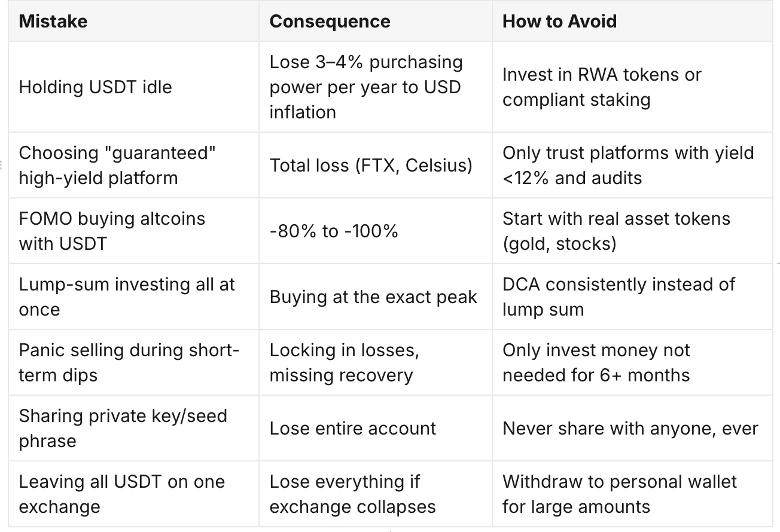Select the Never share with anyone cell
This screenshot has width=780, height=532.
632,428
